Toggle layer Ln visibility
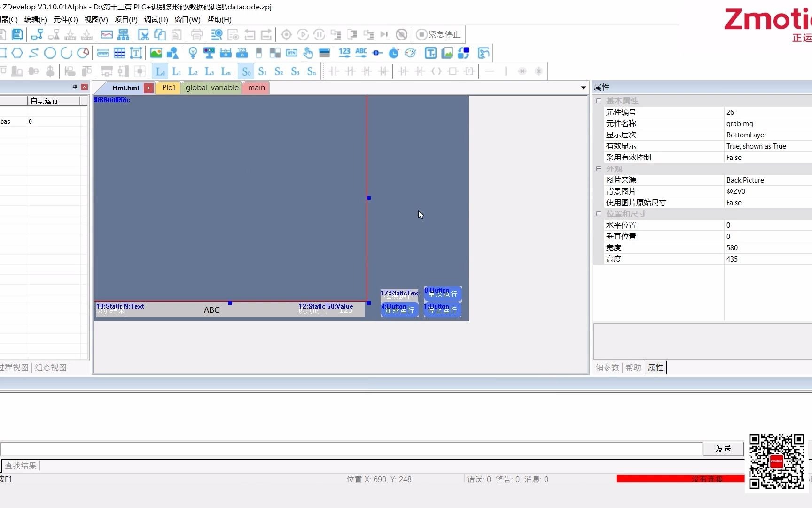 [x=226, y=71]
